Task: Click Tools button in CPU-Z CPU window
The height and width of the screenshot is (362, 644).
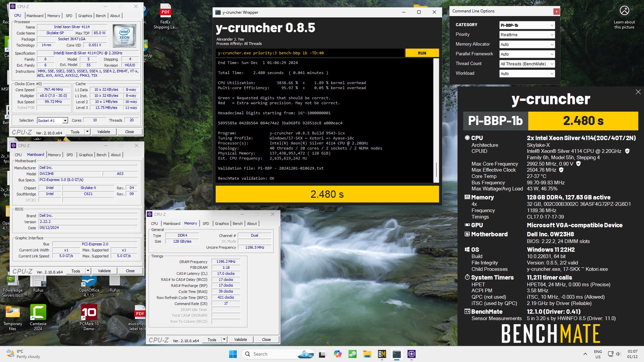Action: pyautogui.click(x=75, y=132)
